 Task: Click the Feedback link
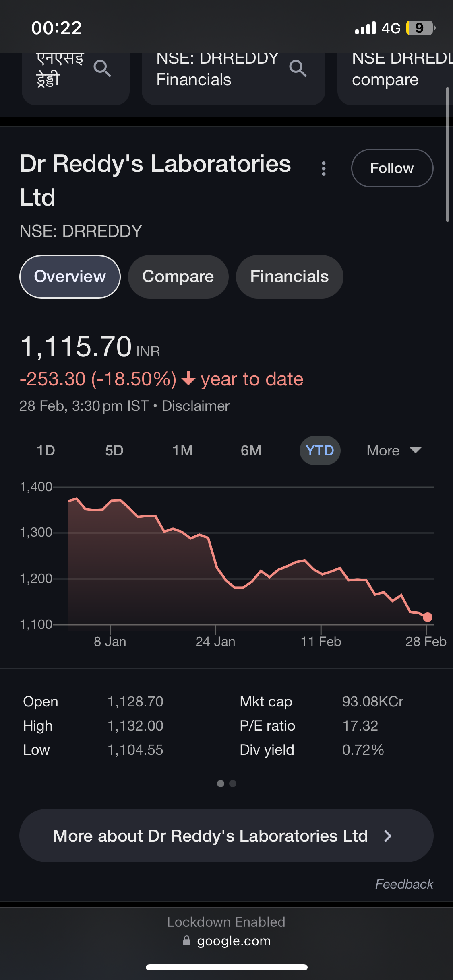[404, 884]
